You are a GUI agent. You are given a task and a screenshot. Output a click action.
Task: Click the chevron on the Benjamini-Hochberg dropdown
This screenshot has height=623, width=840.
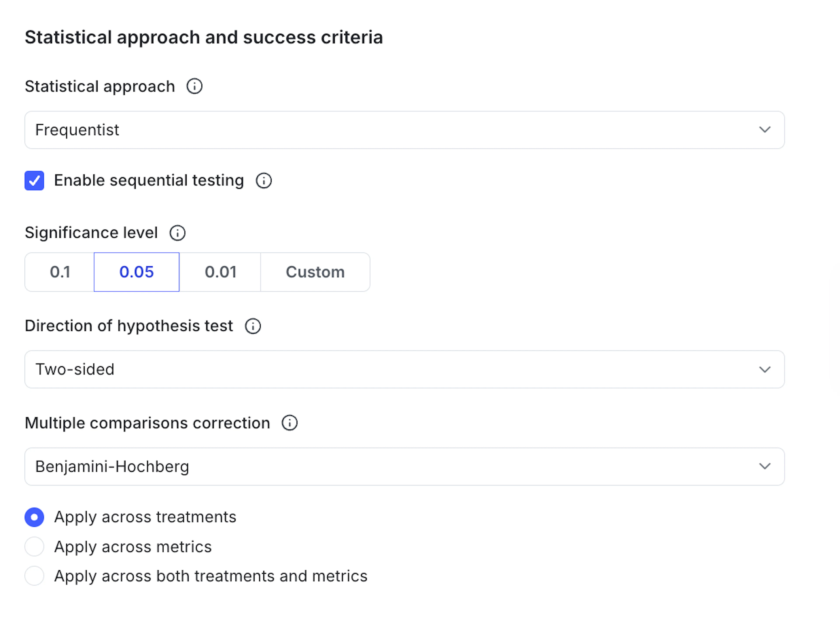tap(765, 466)
